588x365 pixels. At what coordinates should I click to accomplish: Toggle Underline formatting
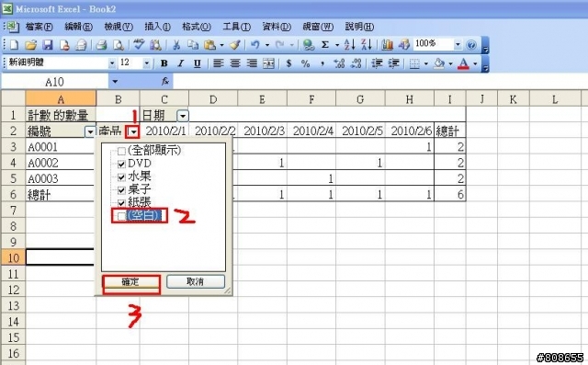(198, 63)
